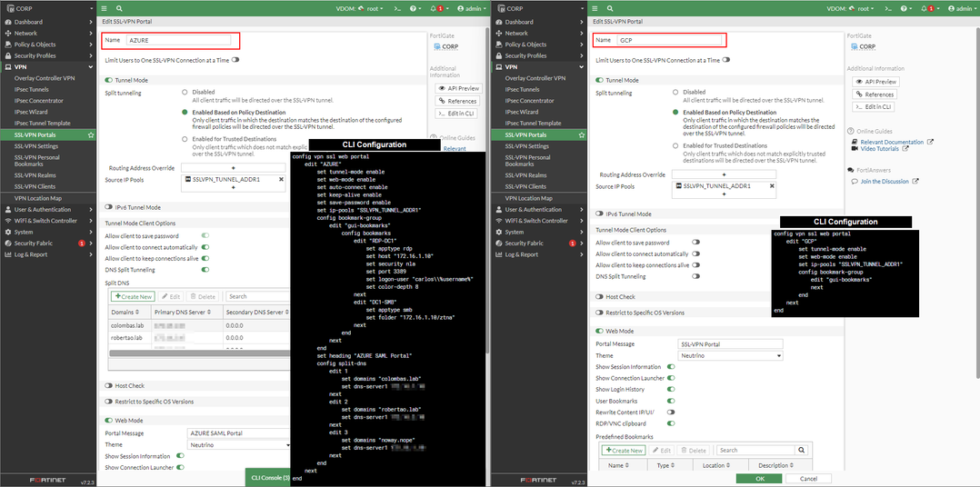Click favorite star beside SSL-VPN Portals in GCP window
Screen dimensions: 980x487
(581, 134)
